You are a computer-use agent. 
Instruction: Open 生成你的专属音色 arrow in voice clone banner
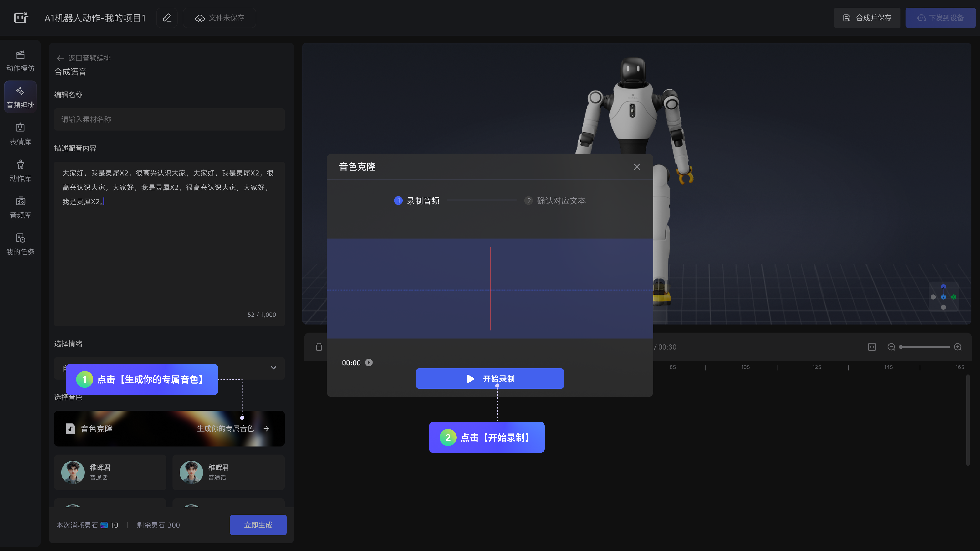(266, 429)
